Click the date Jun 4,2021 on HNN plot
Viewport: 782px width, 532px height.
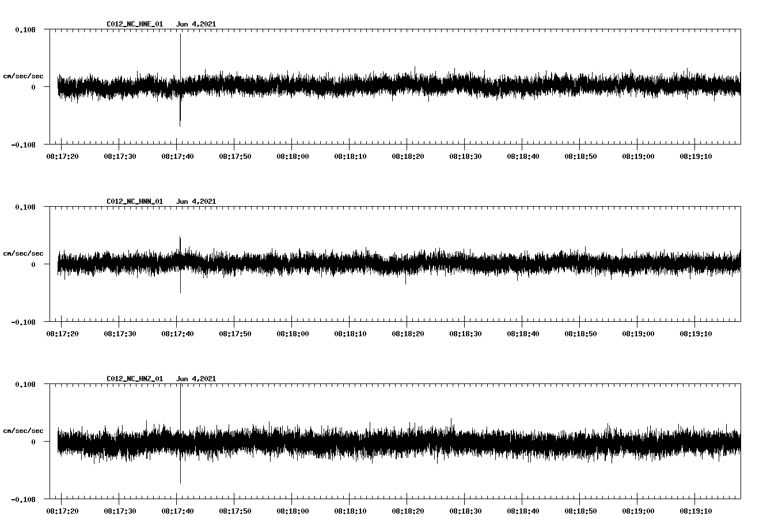[196, 202]
